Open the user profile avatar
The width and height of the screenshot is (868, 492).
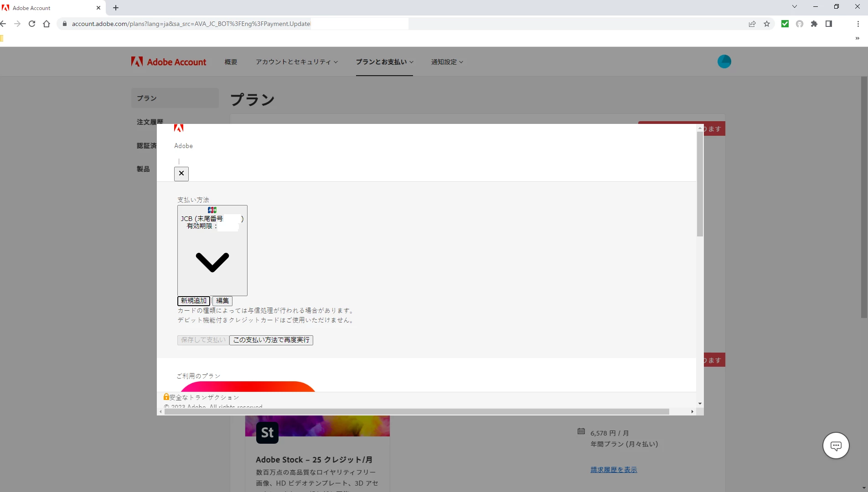click(724, 61)
